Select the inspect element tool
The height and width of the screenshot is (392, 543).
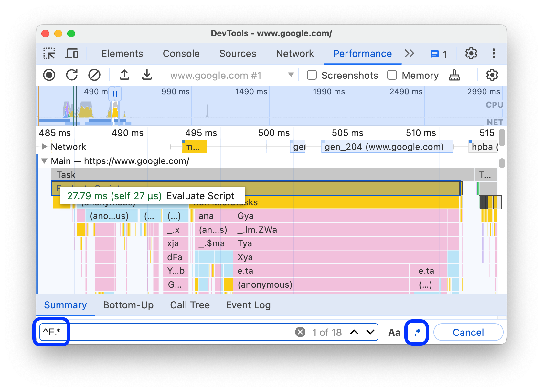(49, 54)
